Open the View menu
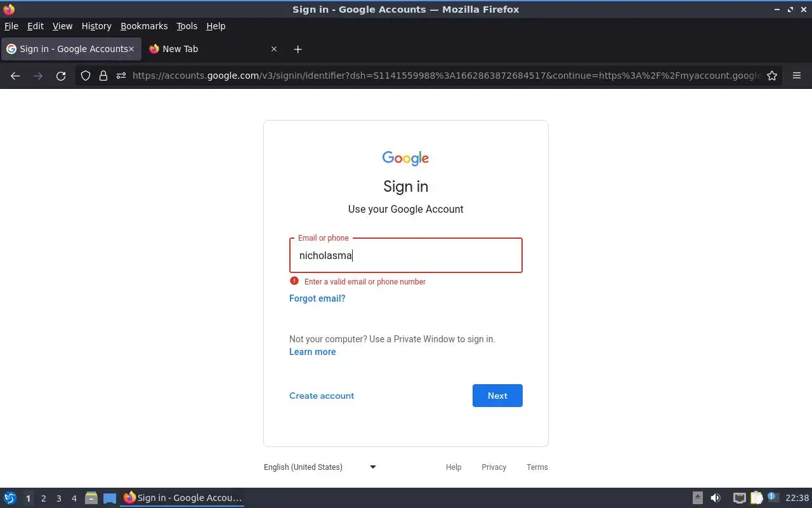812x508 pixels. click(x=62, y=26)
